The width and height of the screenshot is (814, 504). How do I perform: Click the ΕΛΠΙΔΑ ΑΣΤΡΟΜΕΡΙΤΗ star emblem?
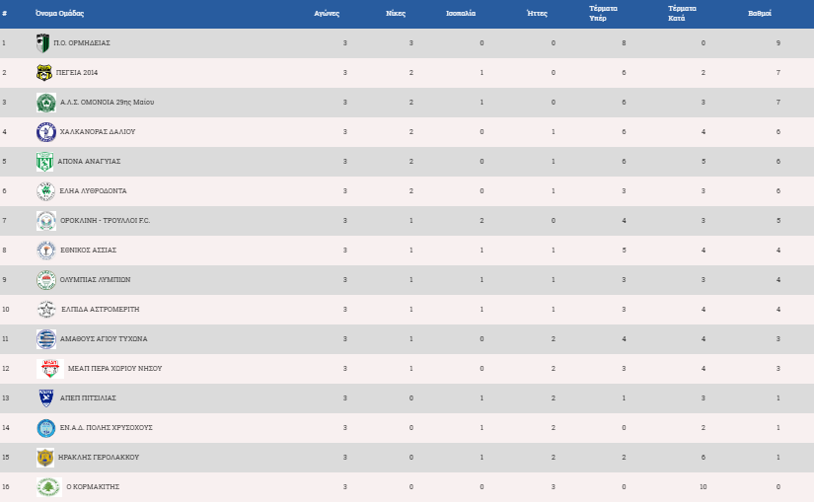(46, 310)
